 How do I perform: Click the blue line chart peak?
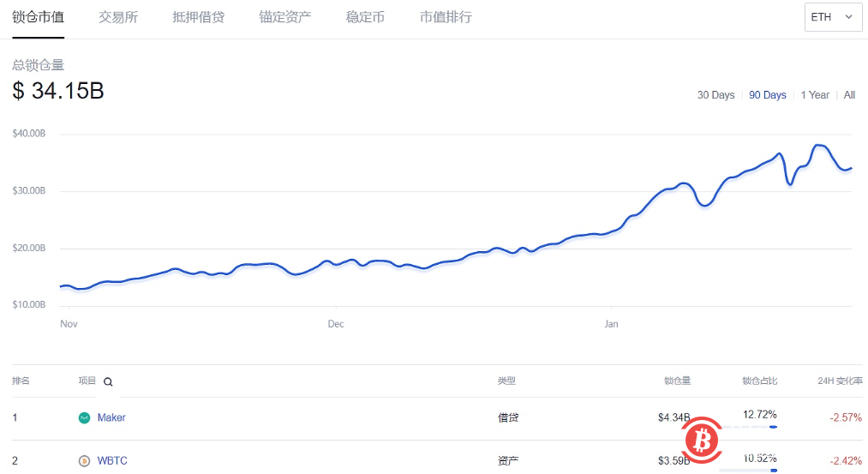819,146
